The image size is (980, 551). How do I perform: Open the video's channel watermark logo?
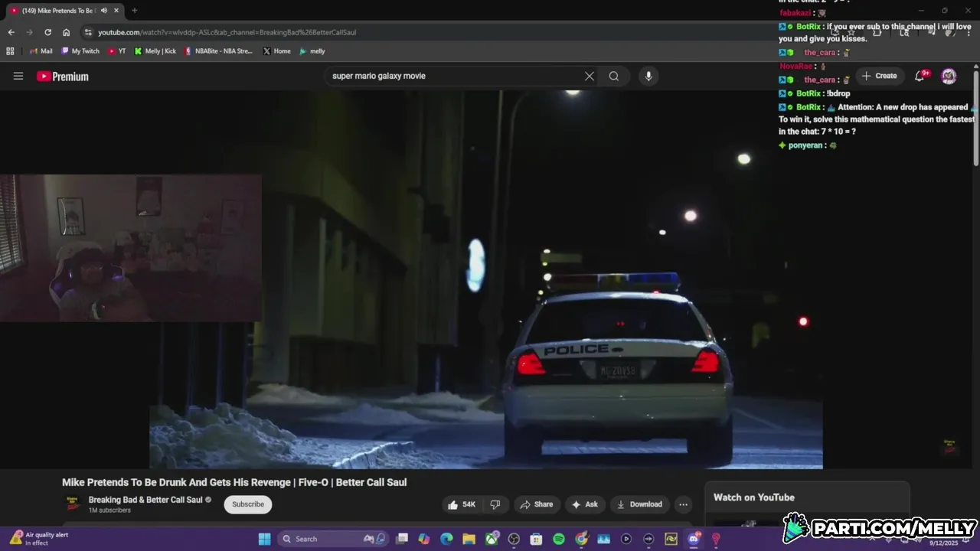[949, 446]
